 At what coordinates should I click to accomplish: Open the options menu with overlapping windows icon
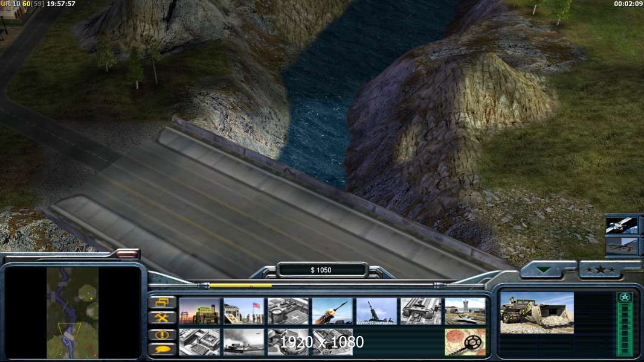(163, 302)
